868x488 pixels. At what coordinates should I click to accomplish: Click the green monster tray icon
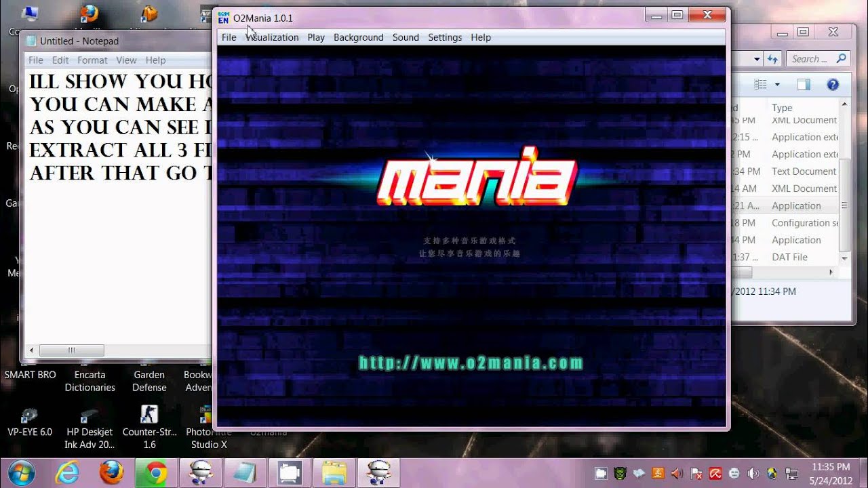pyautogui.click(x=620, y=473)
